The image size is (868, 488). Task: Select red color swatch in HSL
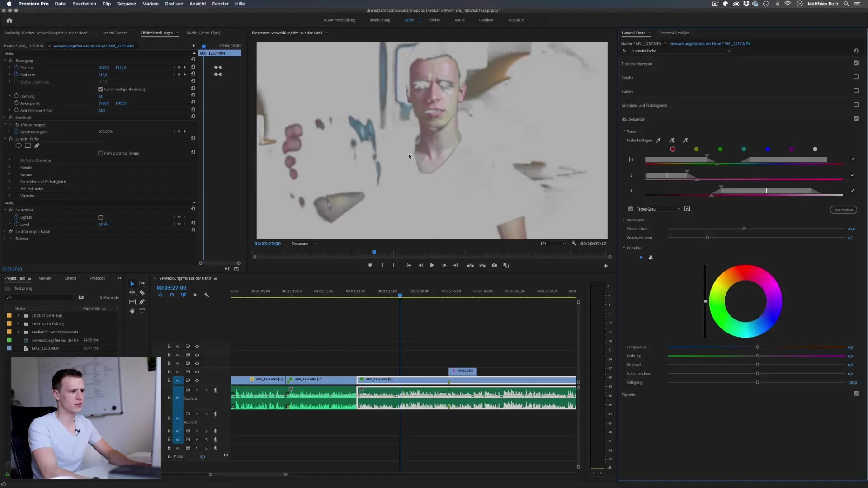673,149
